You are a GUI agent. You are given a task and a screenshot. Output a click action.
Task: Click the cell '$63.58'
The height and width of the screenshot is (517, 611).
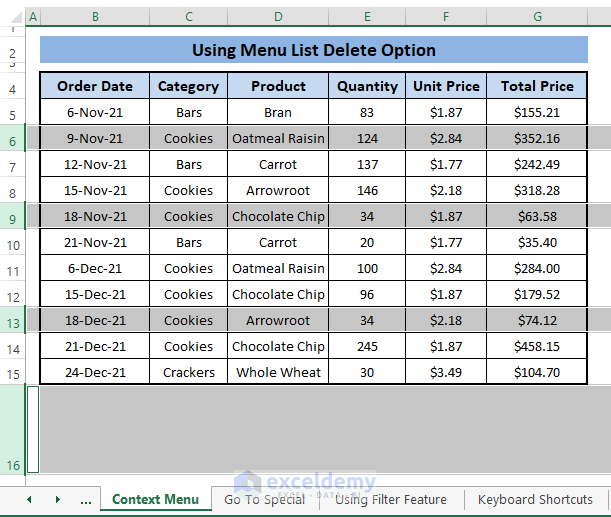click(x=537, y=216)
